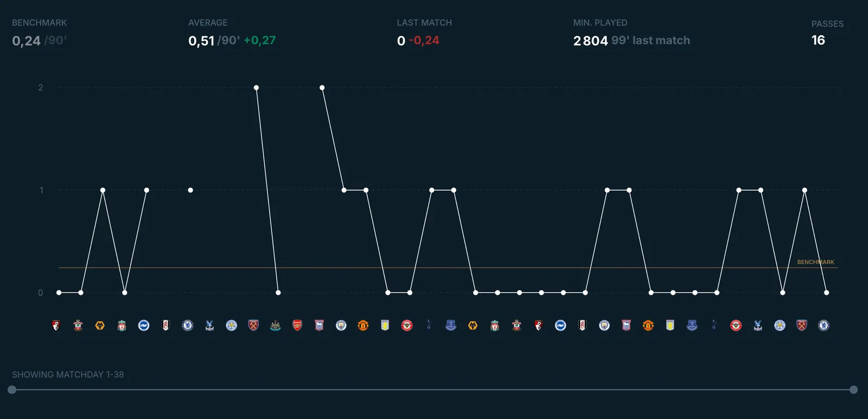
Task: Click the first Crystal Palace crest
Action: point(209,325)
